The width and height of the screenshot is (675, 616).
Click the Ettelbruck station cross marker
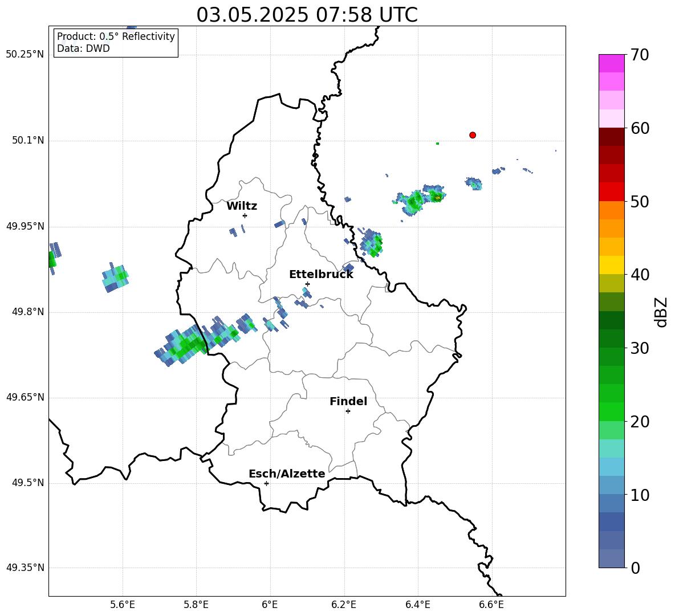coord(307,284)
